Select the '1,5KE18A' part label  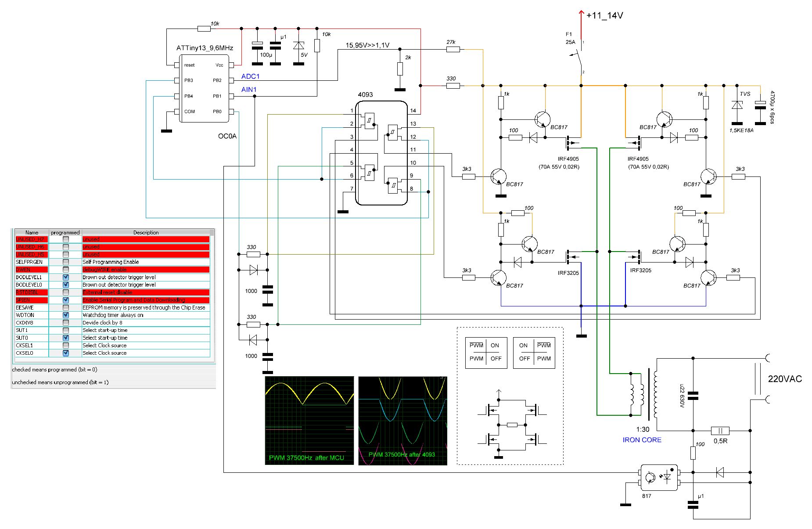[x=741, y=130]
